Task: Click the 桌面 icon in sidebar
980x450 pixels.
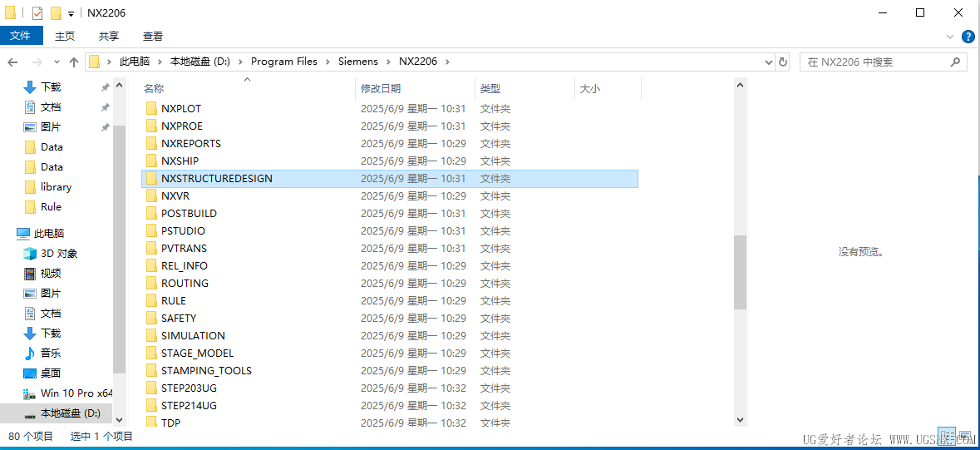Action: pos(30,373)
